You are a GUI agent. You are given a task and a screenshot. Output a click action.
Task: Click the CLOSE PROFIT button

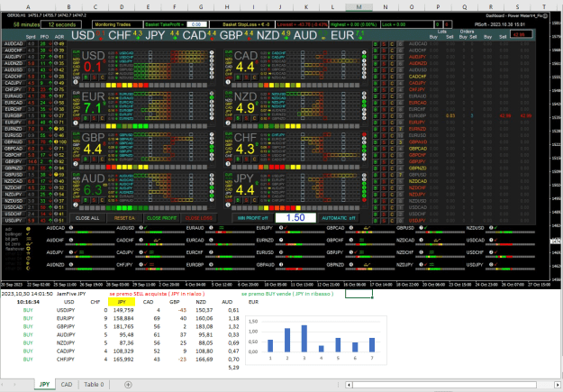point(161,218)
